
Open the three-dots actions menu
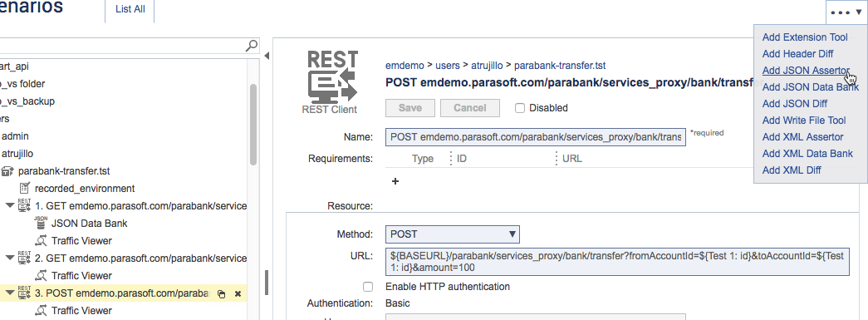[846, 12]
